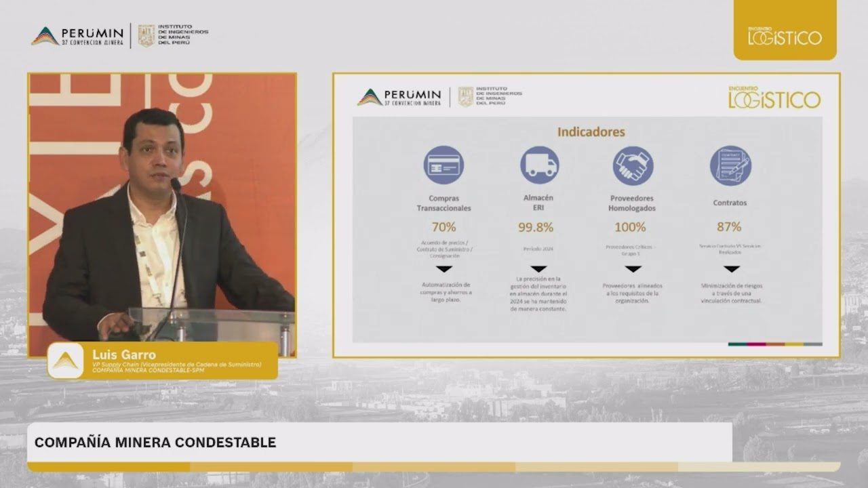This screenshot has width=868, height=488.
Task: Click the 99.8% value
Action: (536, 227)
